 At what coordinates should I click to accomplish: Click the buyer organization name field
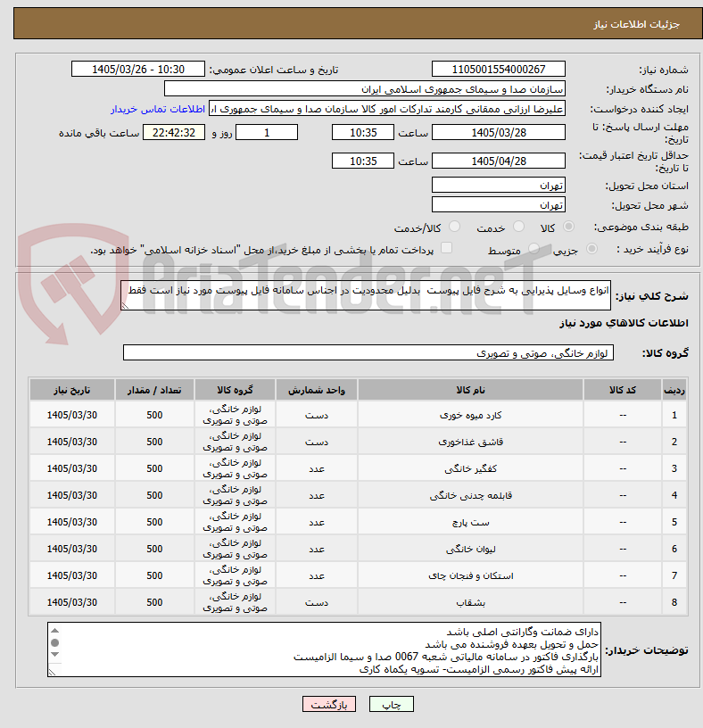[365, 89]
